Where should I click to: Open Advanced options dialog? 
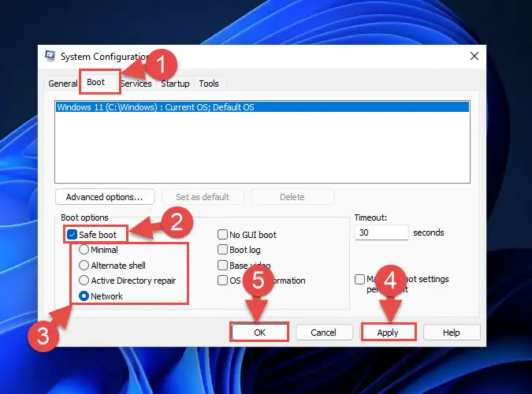pos(105,197)
